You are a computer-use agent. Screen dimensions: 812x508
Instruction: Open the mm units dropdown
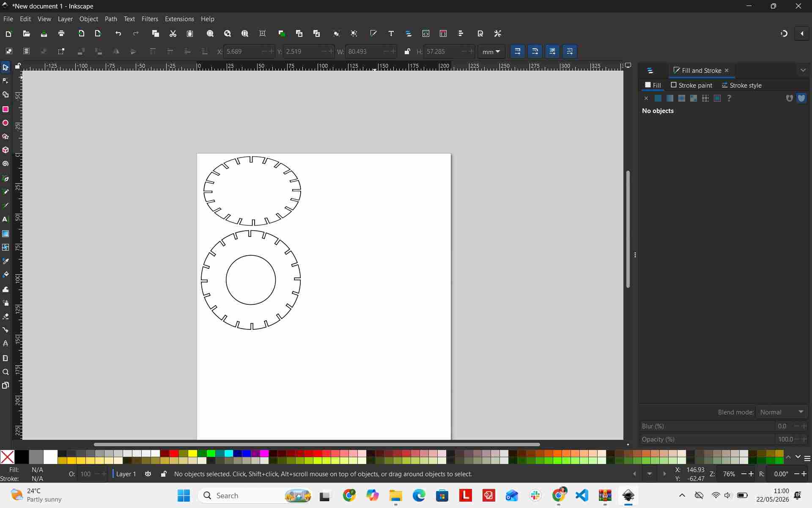tap(491, 51)
